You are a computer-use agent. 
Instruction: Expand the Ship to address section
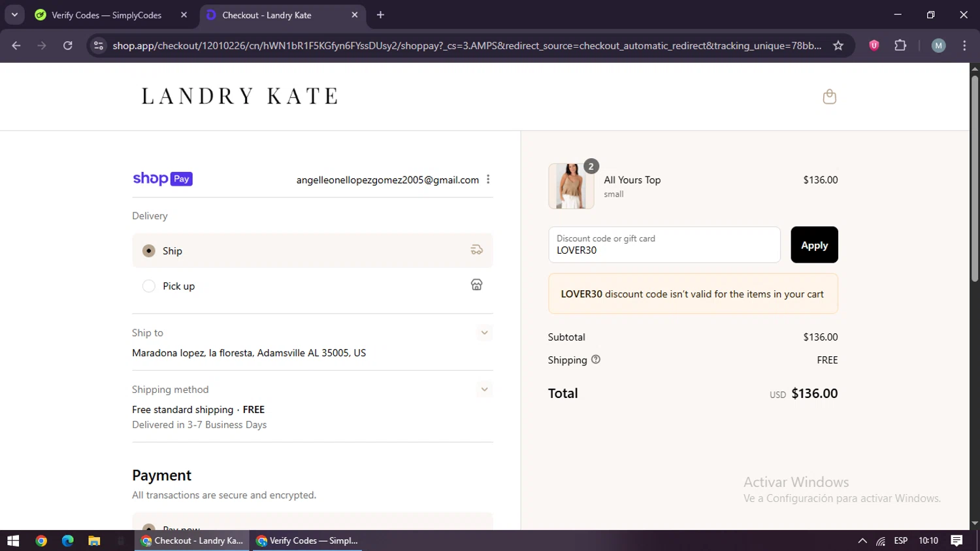(x=484, y=333)
